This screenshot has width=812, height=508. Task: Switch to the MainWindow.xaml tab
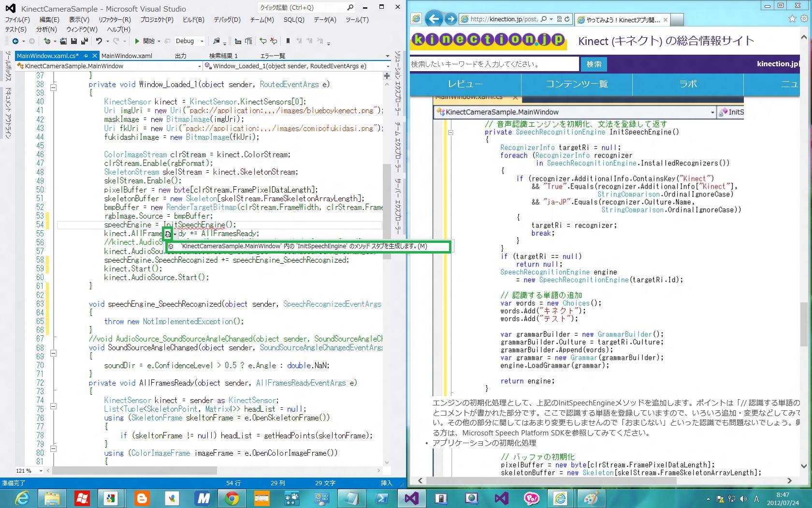click(127, 56)
